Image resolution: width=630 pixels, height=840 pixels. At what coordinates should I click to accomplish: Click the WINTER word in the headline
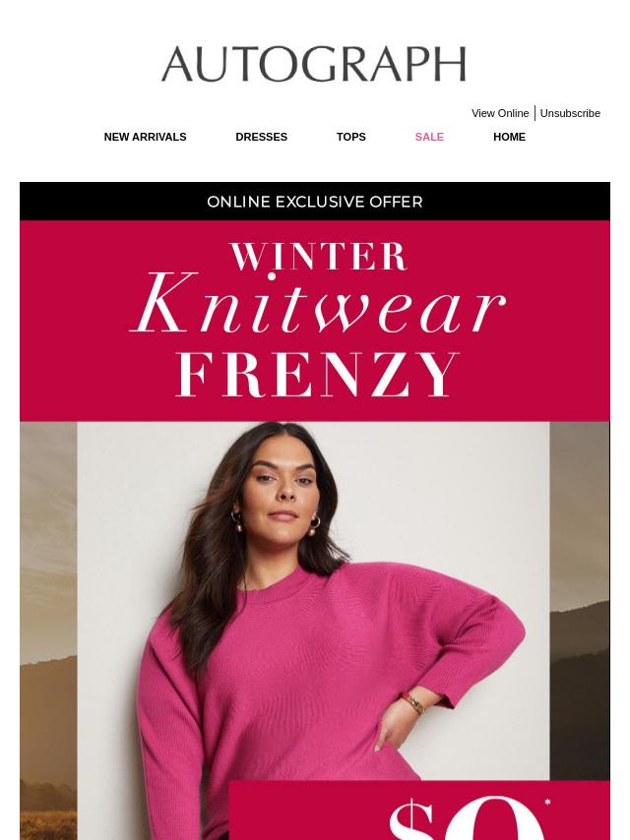click(319, 257)
